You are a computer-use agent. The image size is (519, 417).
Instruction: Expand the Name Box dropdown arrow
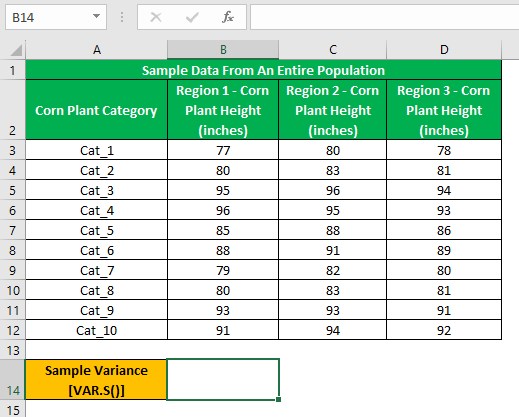[96, 16]
